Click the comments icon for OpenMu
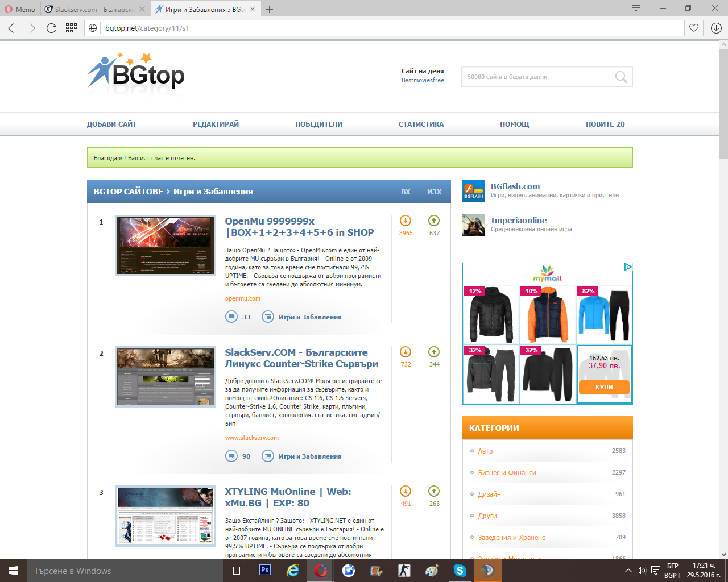Screen dimensions: 728x582 (x=231, y=317)
